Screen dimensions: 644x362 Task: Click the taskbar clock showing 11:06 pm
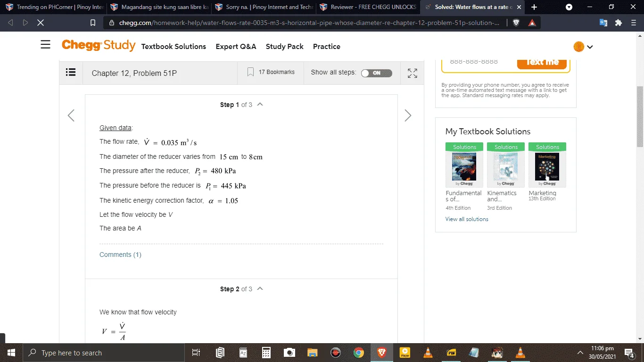[x=602, y=353]
